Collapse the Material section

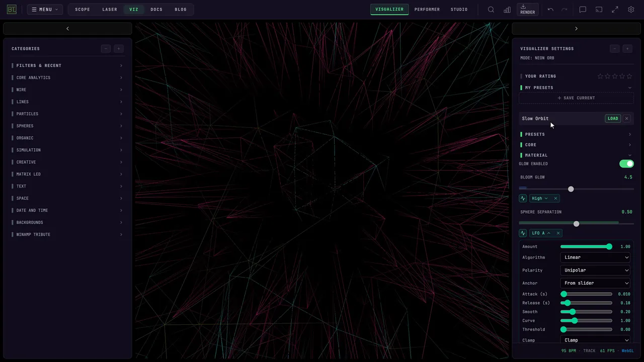tap(576, 155)
